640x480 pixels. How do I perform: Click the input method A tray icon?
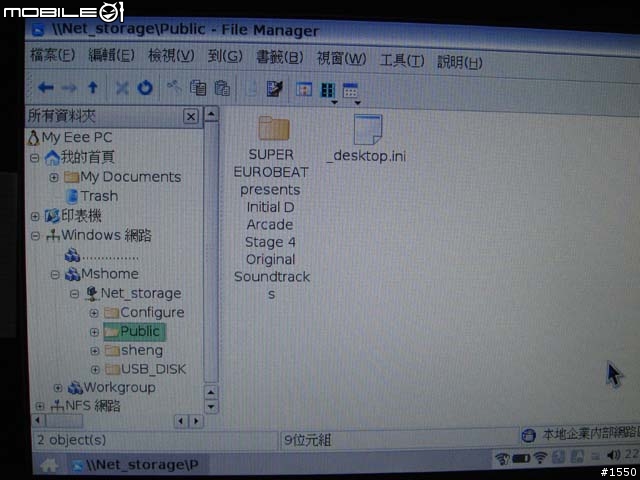pyautogui.click(x=577, y=456)
